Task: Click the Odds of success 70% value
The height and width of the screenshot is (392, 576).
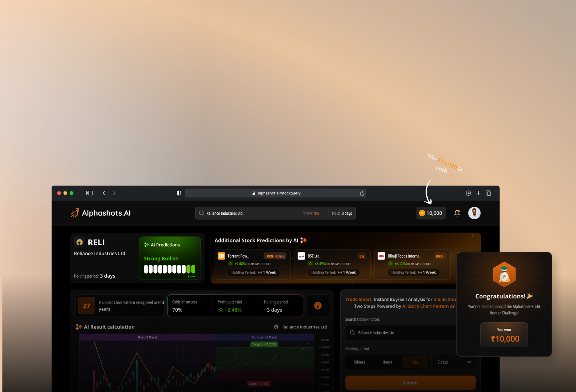Action: 177,310
